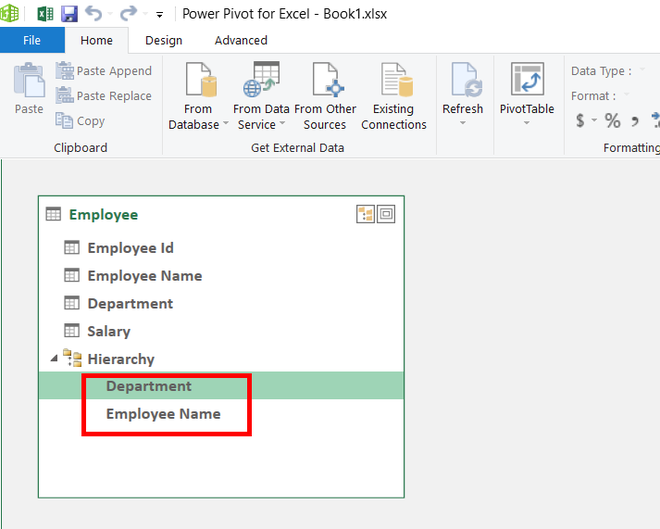Maximize the Employee table box
This screenshot has width=660, height=529.
point(386,214)
